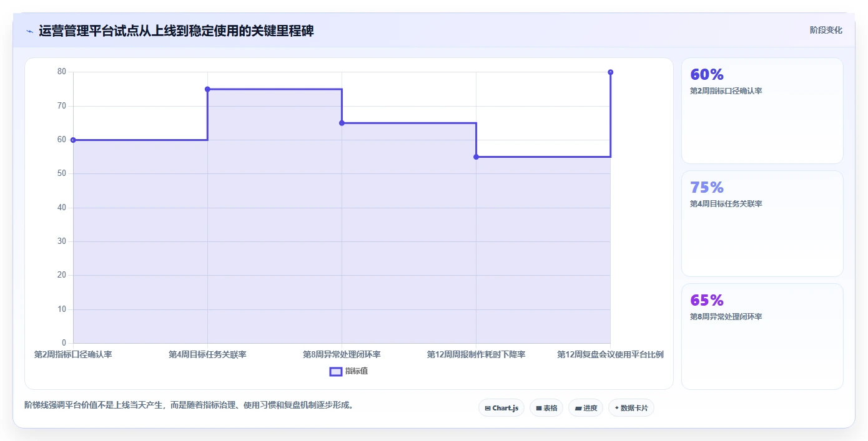Viewport: 868px width, 441px height.
Task: Click the 65% stat card value
Action: point(707,301)
